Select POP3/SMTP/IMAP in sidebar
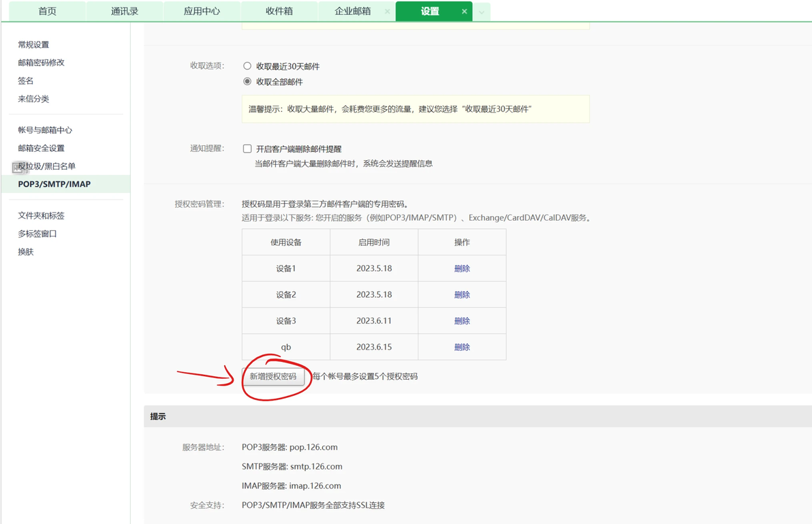 coord(66,184)
